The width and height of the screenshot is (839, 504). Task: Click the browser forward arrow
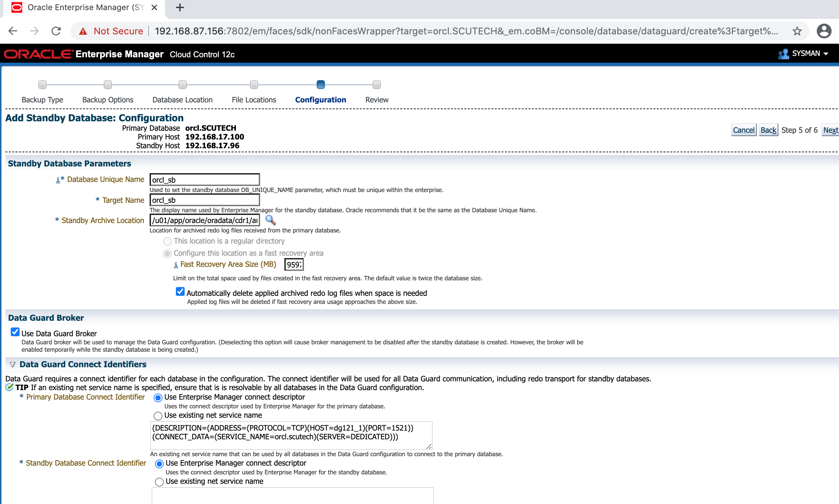(x=34, y=31)
